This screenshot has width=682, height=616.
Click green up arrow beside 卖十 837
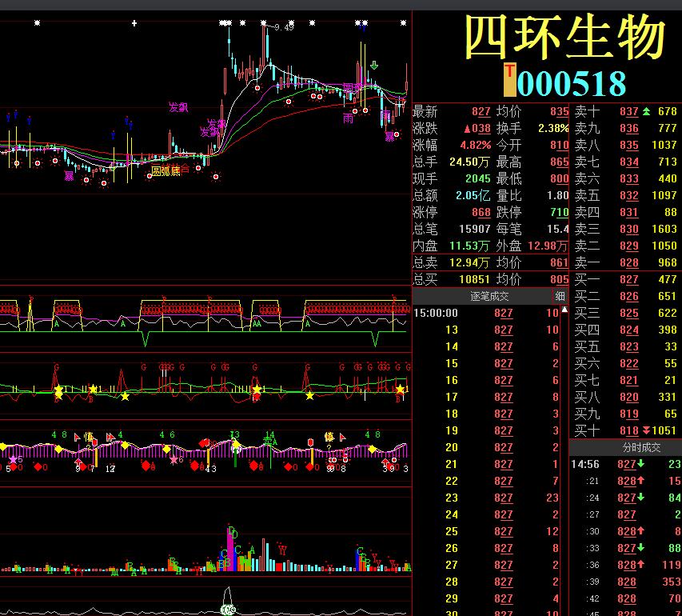(x=646, y=111)
